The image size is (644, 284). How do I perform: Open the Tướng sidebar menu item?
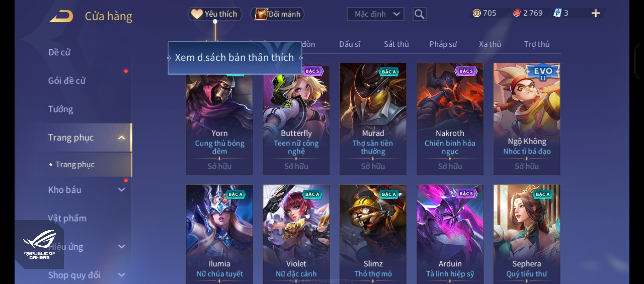coord(61,109)
